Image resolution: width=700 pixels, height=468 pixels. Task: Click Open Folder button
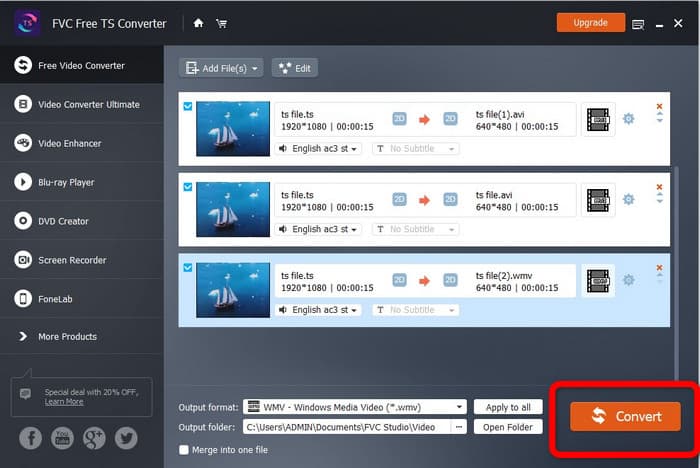(x=508, y=427)
